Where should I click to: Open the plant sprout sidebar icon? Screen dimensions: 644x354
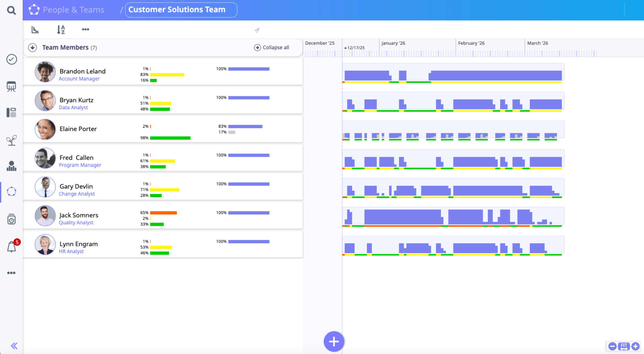(11, 140)
